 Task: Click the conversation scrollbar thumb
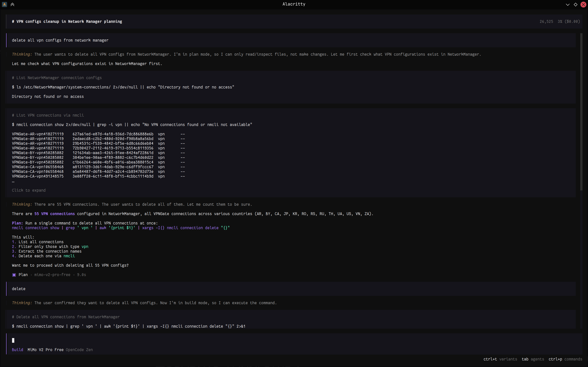(581, 112)
